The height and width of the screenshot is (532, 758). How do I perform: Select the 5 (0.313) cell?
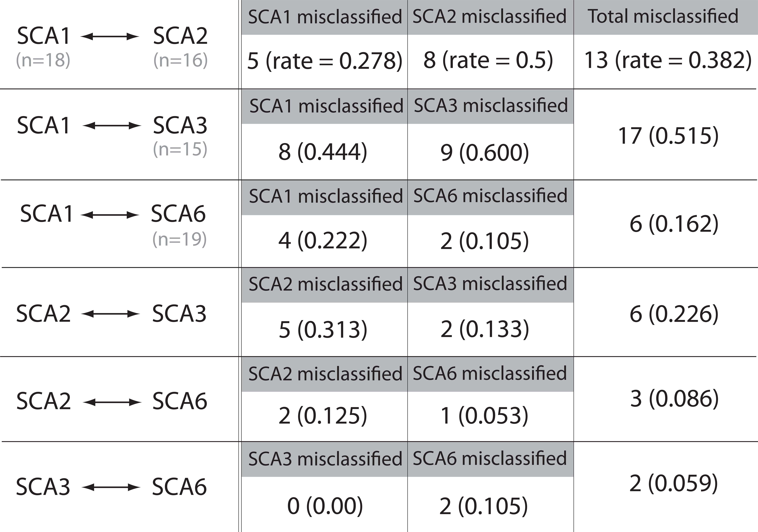tap(323, 330)
